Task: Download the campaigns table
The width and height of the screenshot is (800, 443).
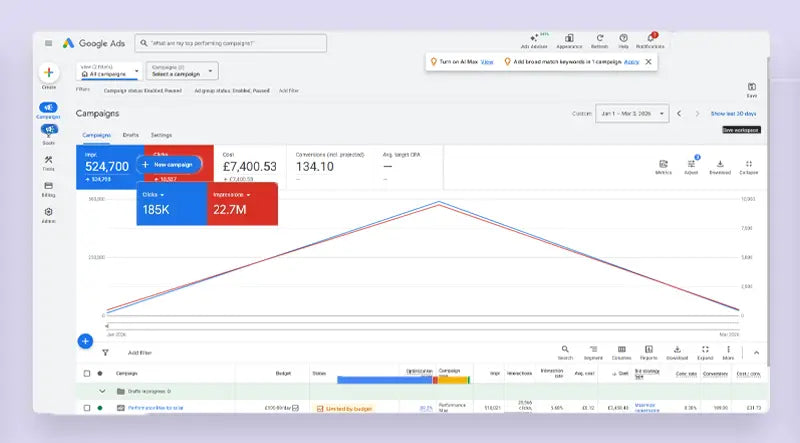Action: [677, 352]
